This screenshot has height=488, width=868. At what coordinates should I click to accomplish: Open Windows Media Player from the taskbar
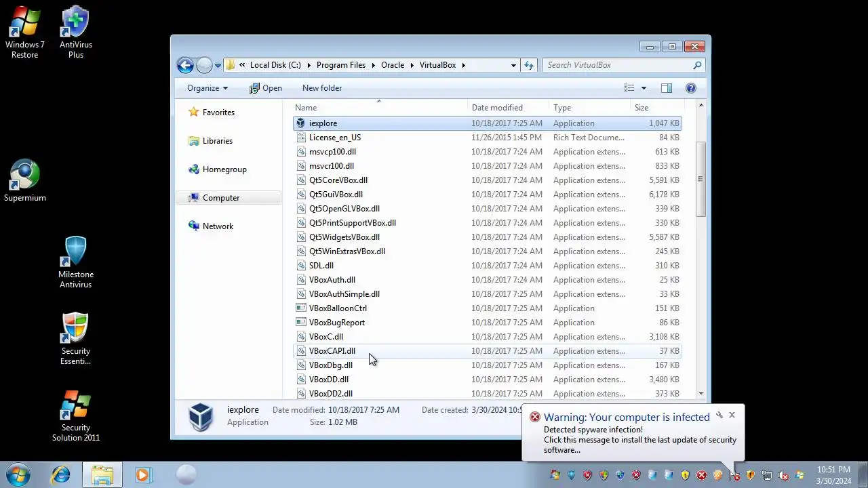[x=143, y=475]
